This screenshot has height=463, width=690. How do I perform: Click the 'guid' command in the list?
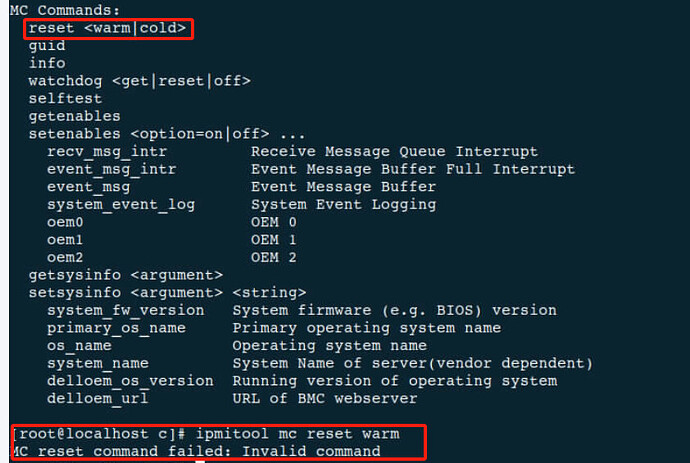(x=47, y=46)
